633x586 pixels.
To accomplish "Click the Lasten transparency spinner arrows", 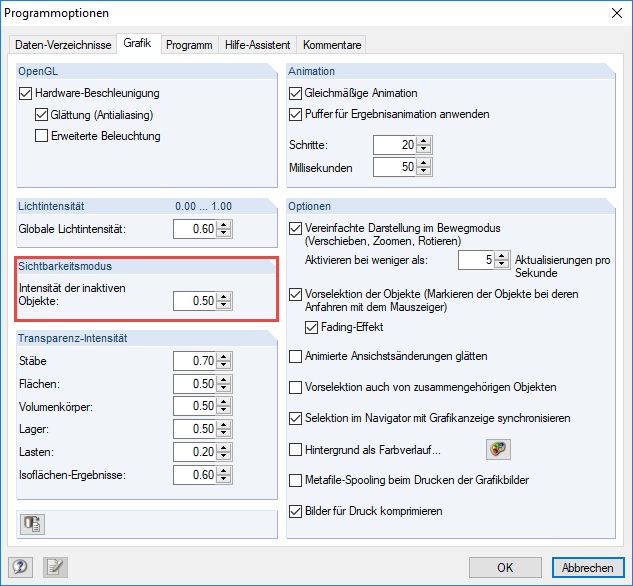I will 224,452.
